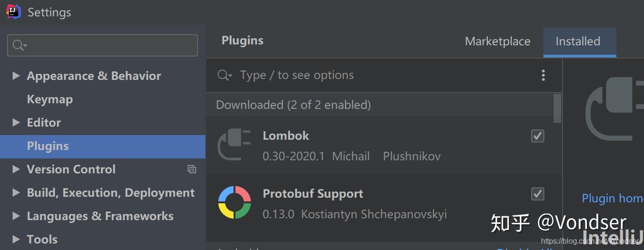The width and height of the screenshot is (644, 250).
Task: Click the project-level icon beside Version Control
Action: click(x=192, y=169)
